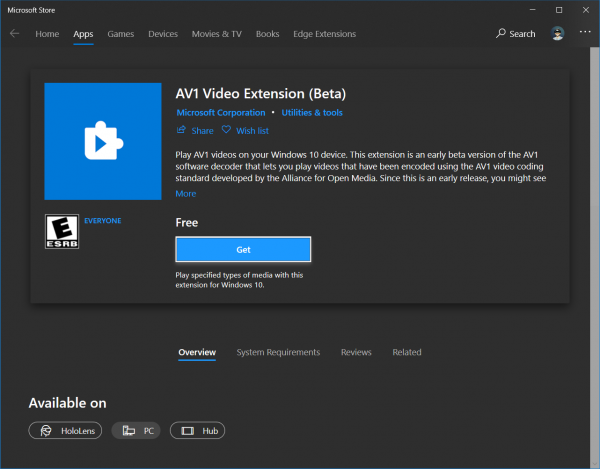This screenshot has width=600, height=469.
Task: Click the EVERYONE rating link
Action: click(103, 221)
